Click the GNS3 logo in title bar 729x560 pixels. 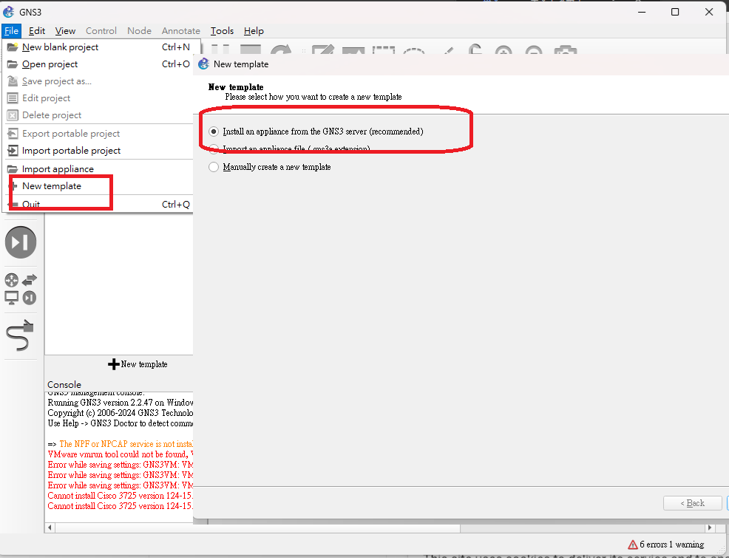point(8,12)
